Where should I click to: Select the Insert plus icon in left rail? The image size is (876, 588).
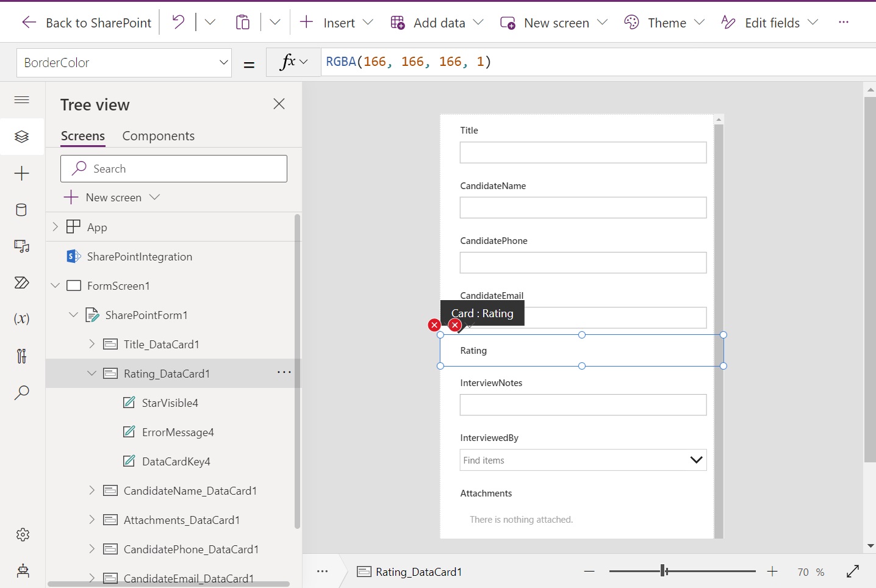pos(22,173)
